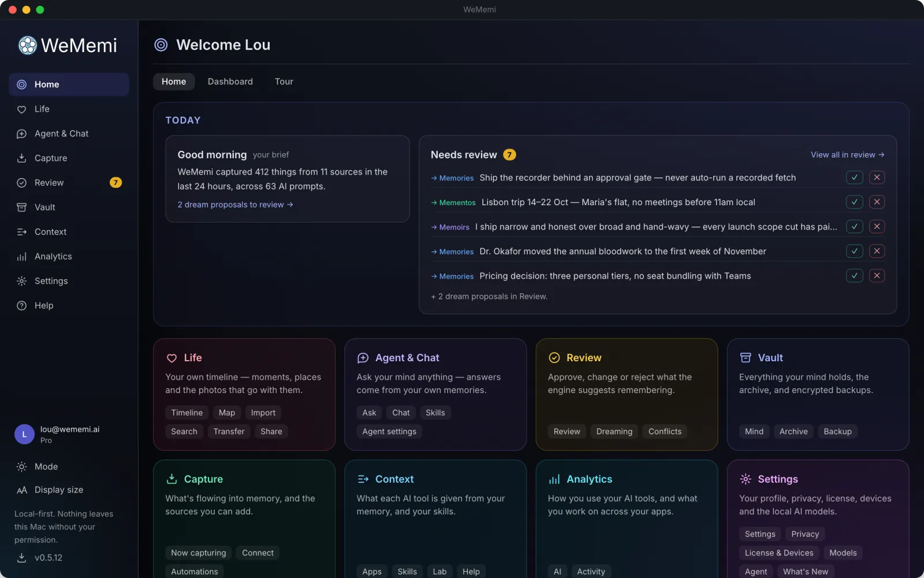Click Now capturing chip in Capture card

click(199, 553)
